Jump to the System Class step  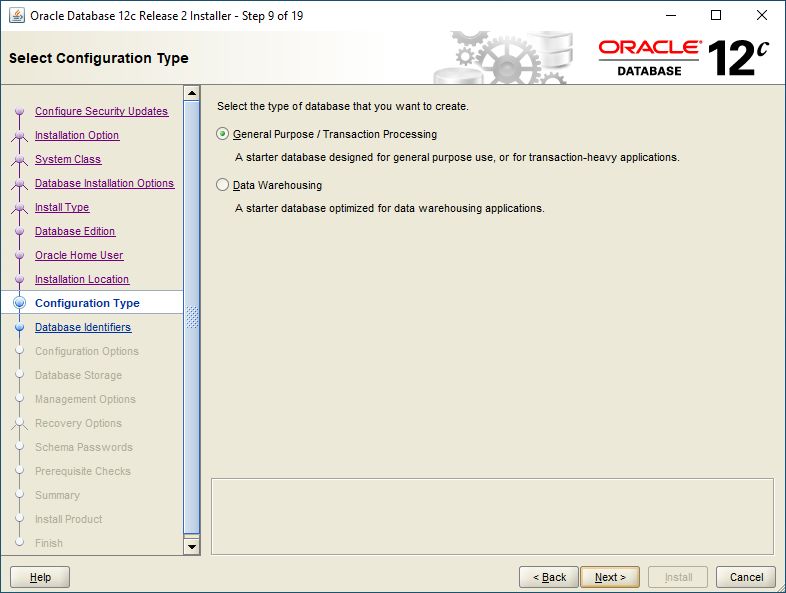click(x=68, y=159)
